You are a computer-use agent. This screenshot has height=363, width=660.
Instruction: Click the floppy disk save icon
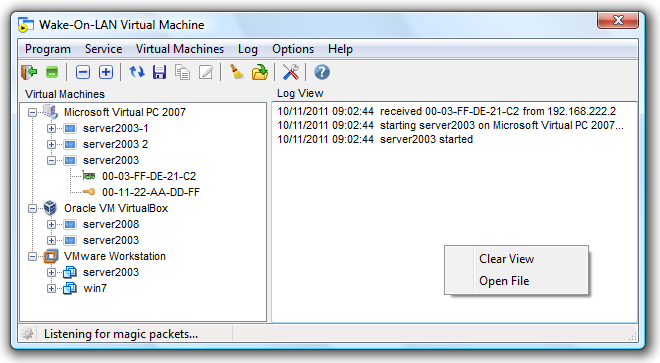coord(159,72)
